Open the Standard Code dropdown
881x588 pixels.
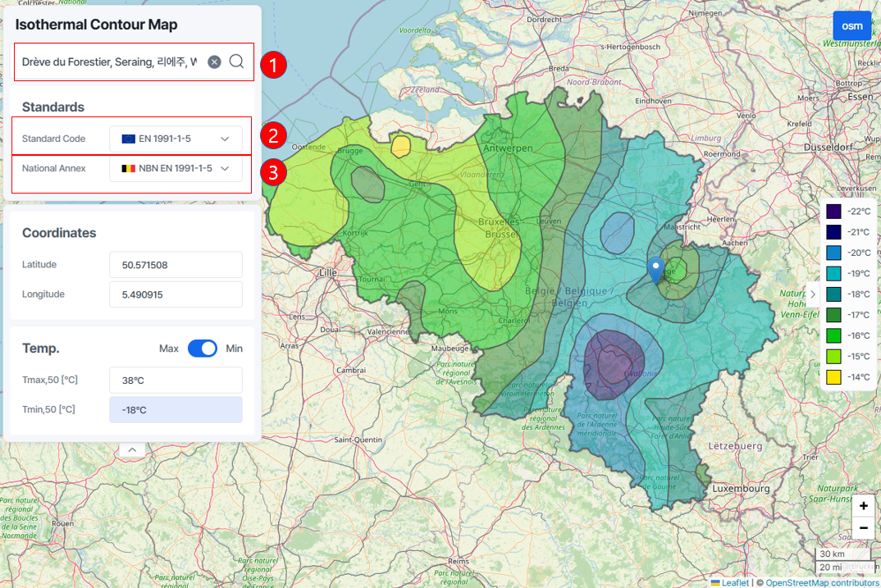[224, 139]
